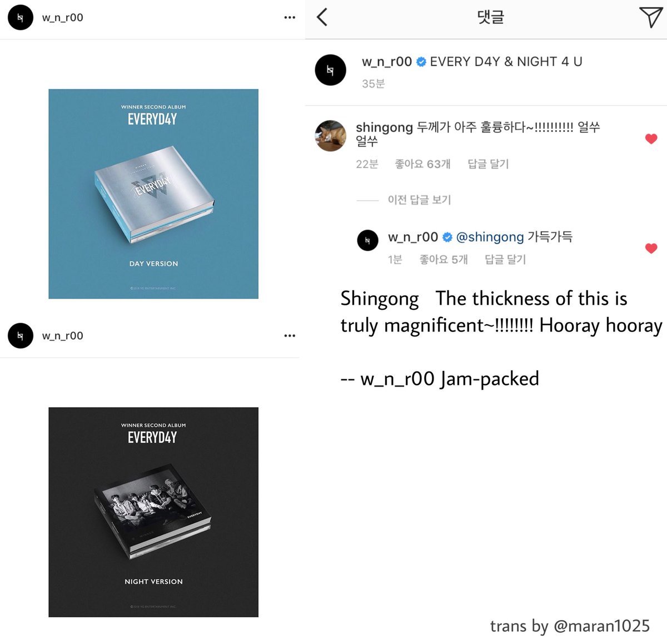This screenshot has height=644, width=667.
Task: Toggle heart like on w_n_r00's reply
Action: tap(651, 249)
